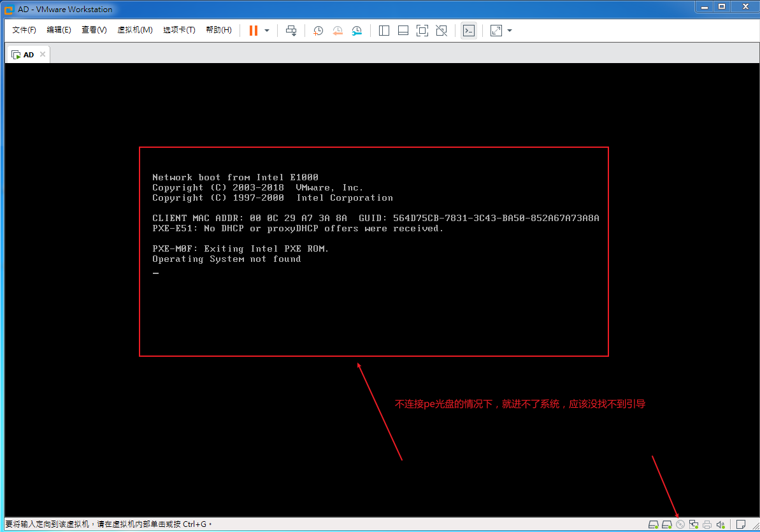Click the 'Network boot from Intel E1000' line
Viewport: 760px width, 532px height.
tap(235, 178)
